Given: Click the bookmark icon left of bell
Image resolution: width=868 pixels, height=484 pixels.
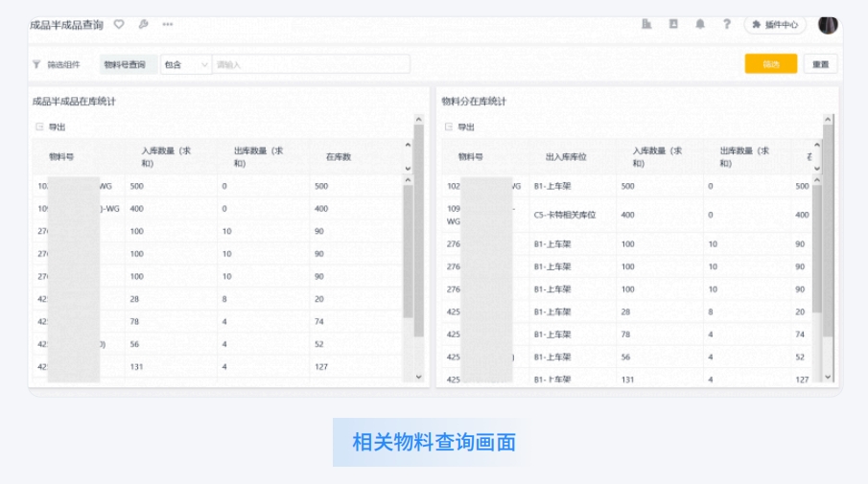Looking at the screenshot, I should pyautogui.click(x=673, y=24).
